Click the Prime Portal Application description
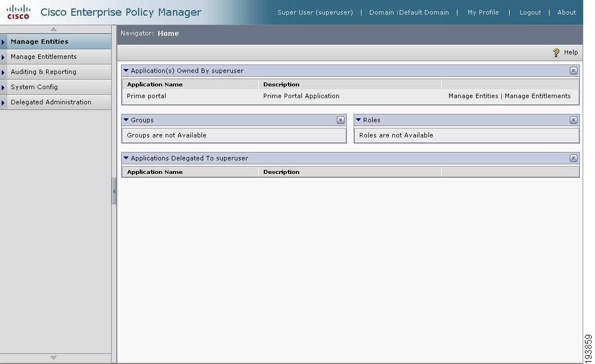This screenshot has width=595, height=364. coord(301,96)
